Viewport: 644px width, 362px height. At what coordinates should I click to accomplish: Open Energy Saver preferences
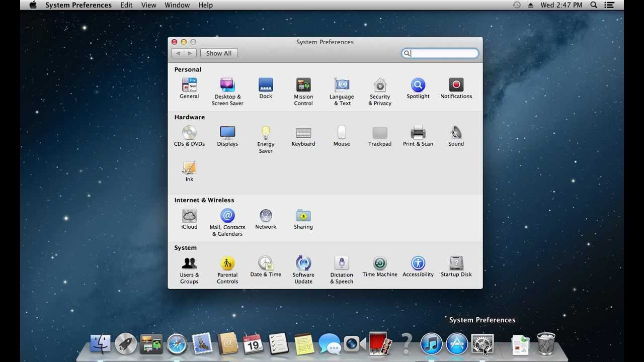click(x=266, y=139)
